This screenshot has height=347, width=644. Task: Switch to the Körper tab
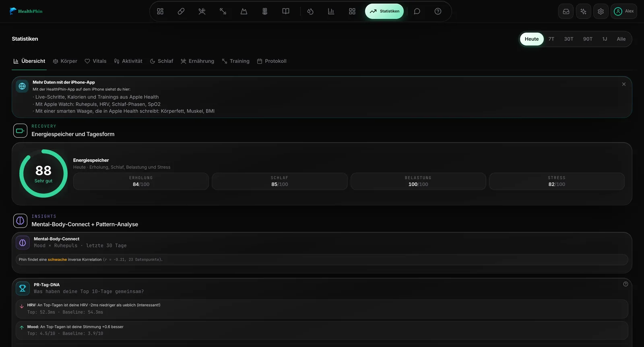pos(65,61)
